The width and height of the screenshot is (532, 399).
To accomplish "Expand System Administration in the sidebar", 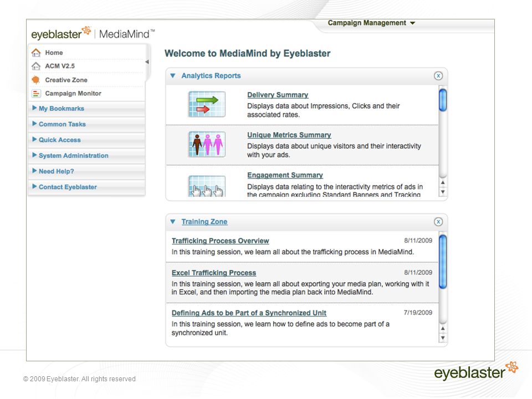I will click(86, 155).
